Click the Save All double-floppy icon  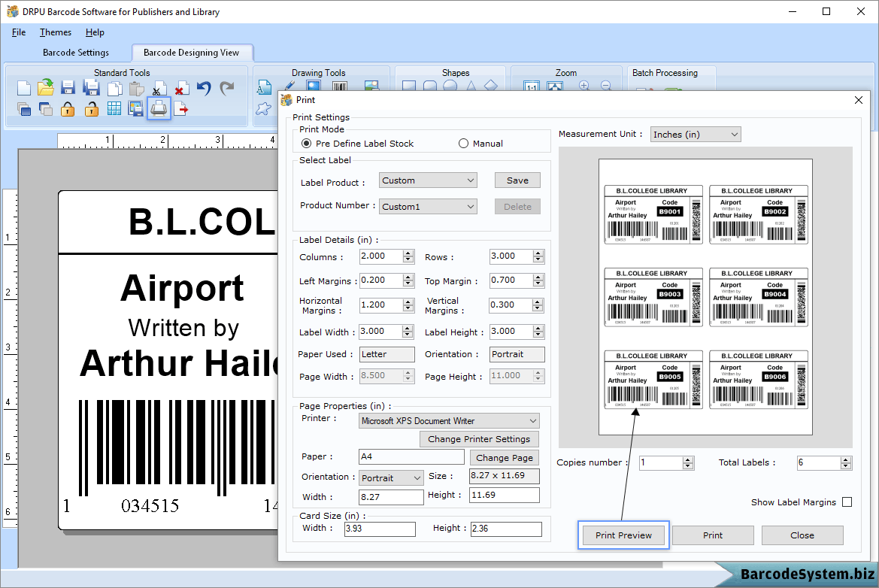tap(91, 88)
